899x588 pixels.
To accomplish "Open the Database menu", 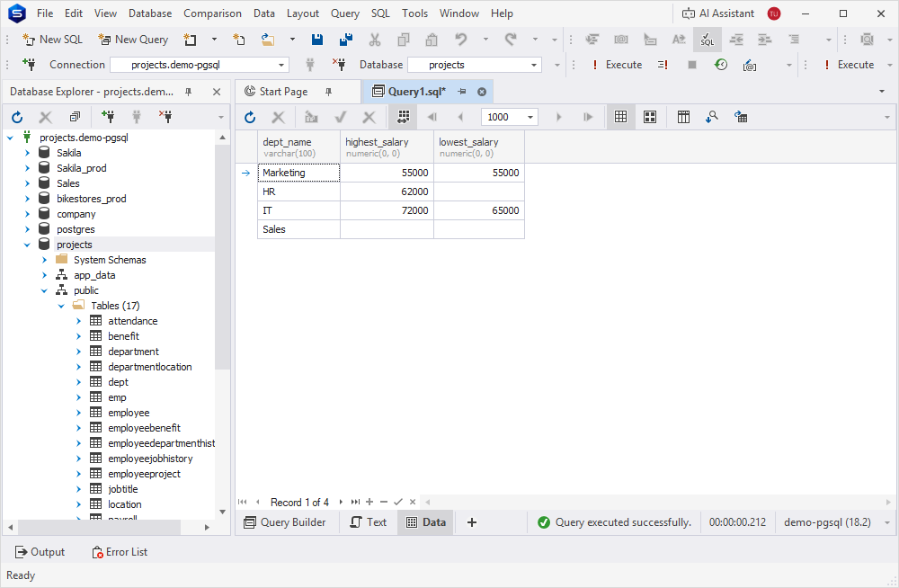I will pos(150,13).
